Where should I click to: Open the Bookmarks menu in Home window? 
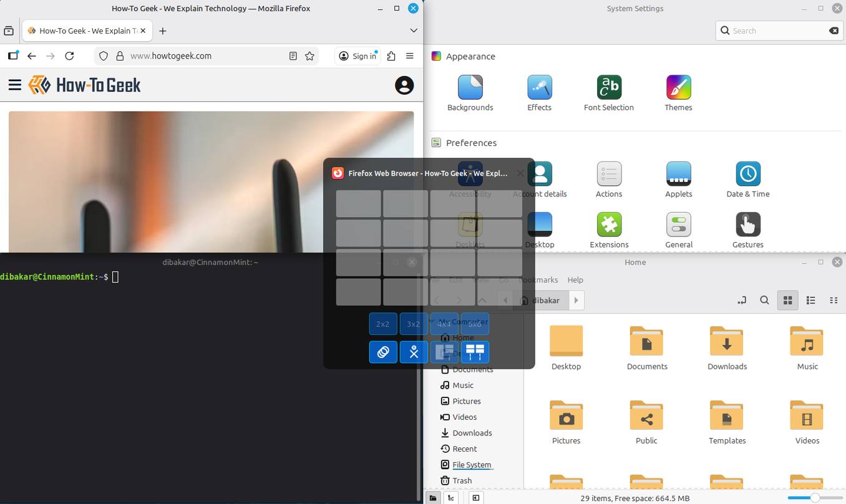[538, 280]
